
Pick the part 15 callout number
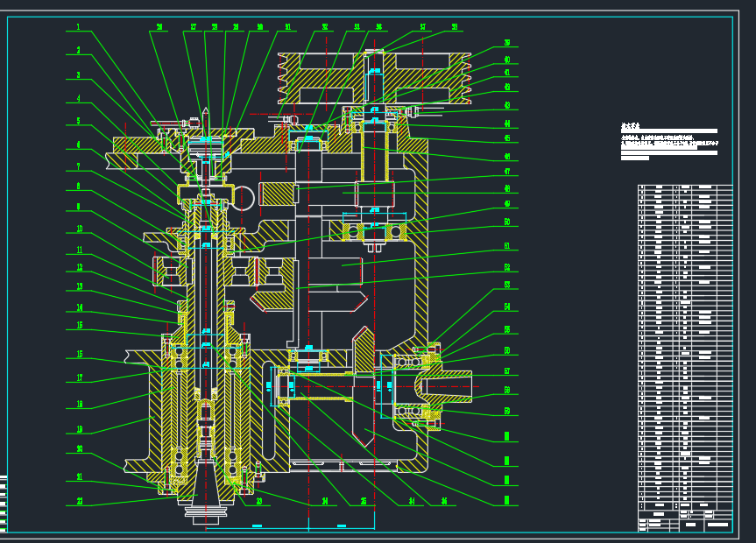pos(80,325)
